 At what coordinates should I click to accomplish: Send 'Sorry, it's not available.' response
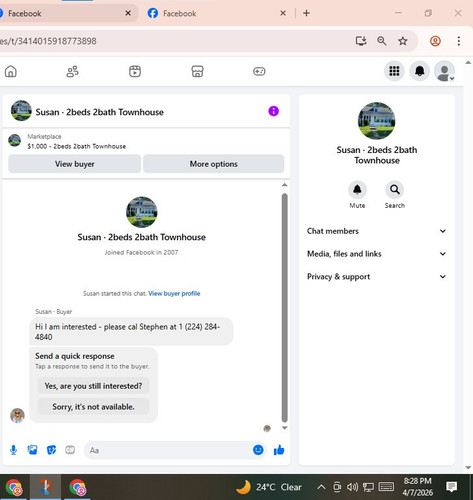tap(93, 407)
